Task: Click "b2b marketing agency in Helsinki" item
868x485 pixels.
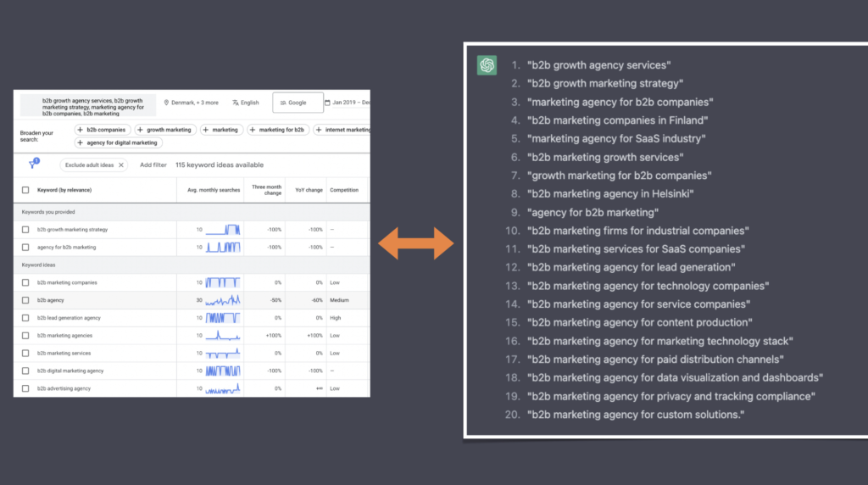Action: click(x=610, y=194)
